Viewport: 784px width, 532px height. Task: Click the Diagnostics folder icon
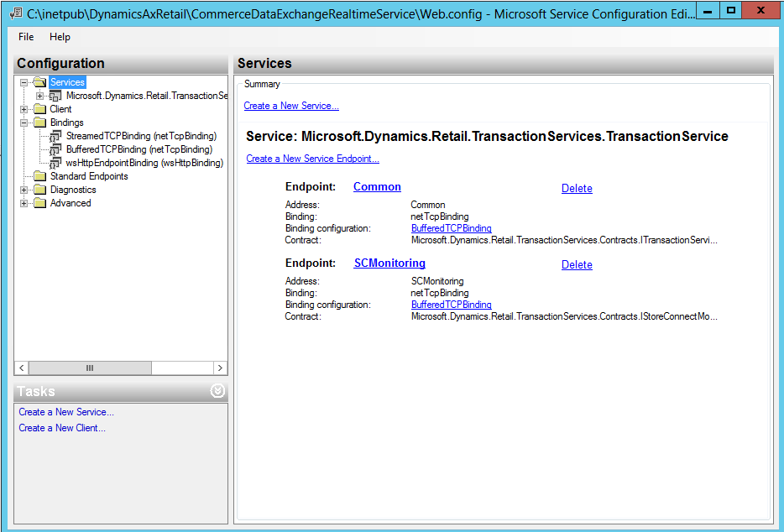pos(39,190)
